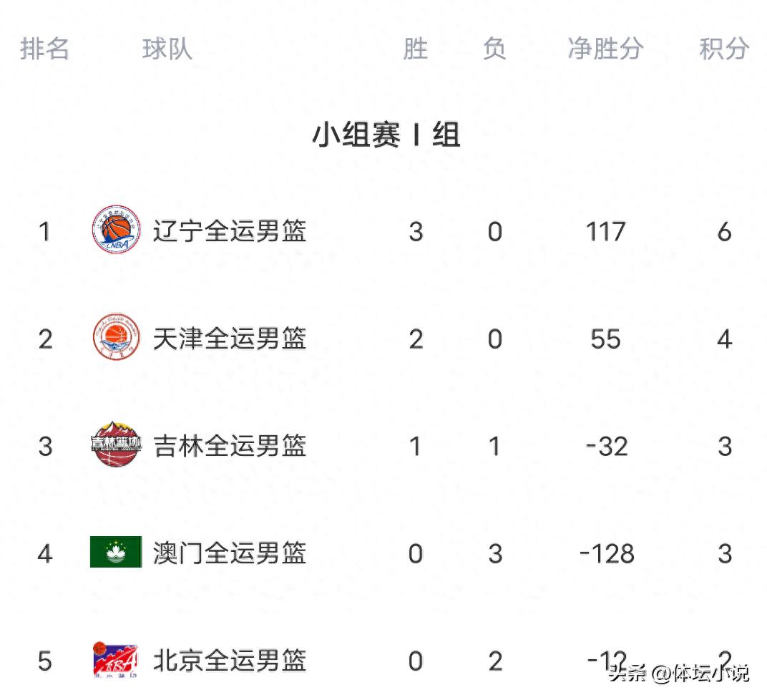Open 北京全运男篮 team name

(x=229, y=661)
